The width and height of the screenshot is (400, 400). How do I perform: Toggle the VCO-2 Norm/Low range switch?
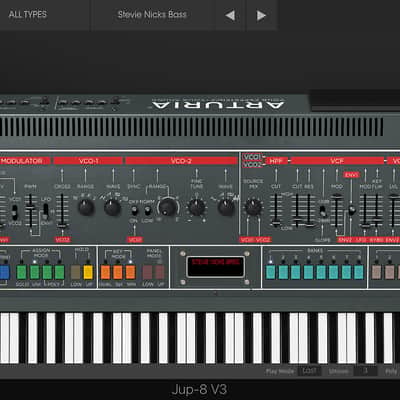coord(147,211)
